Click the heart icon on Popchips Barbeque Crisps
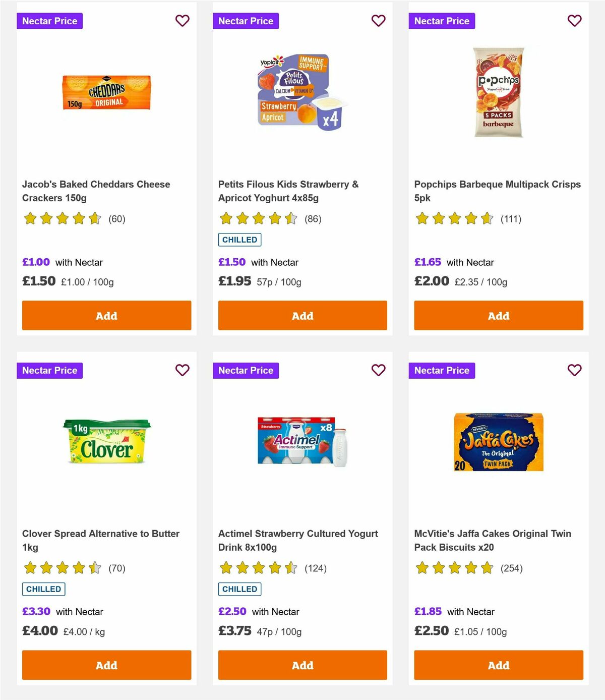 (x=574, y=21)
